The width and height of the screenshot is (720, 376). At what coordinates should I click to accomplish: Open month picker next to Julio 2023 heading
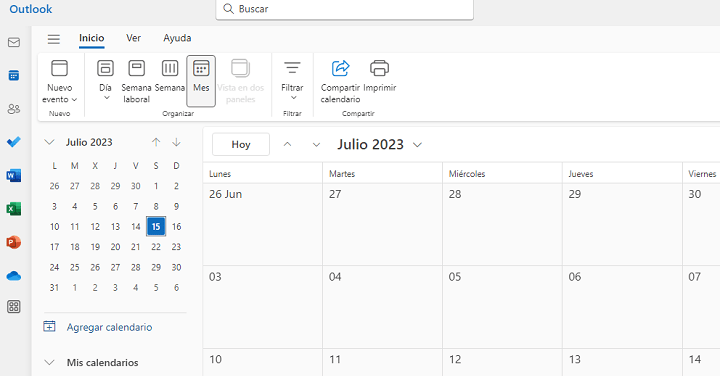click(x=417, y=145)
